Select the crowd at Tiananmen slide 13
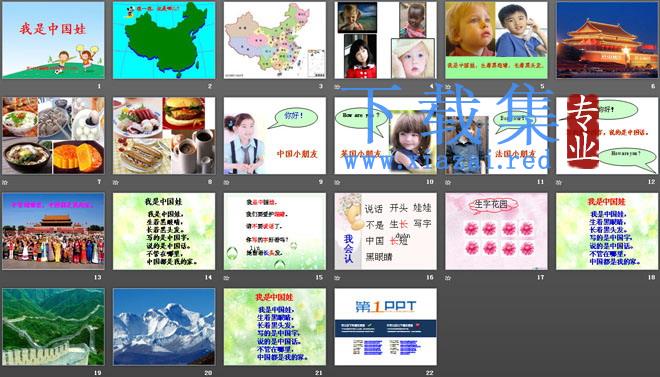 coord(53,231)
